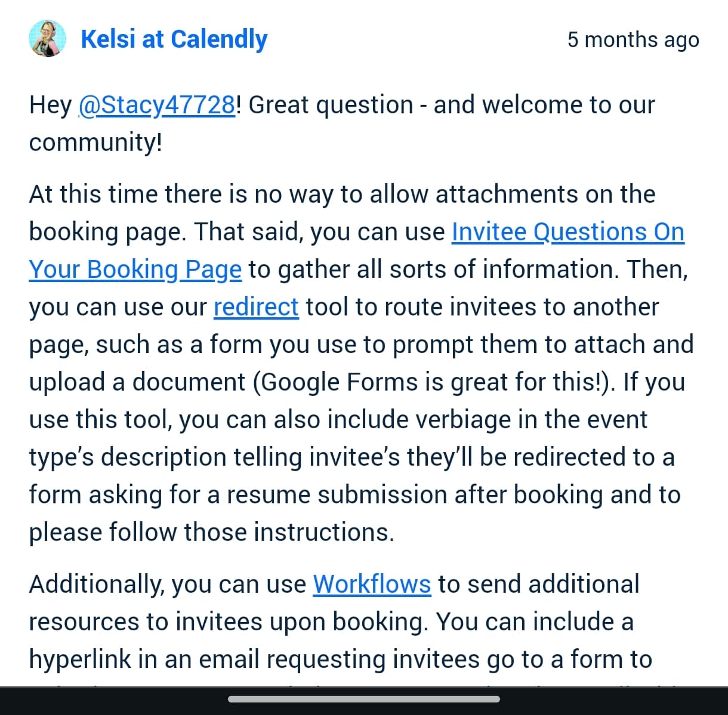Open the Workflows link

(372, 584)
